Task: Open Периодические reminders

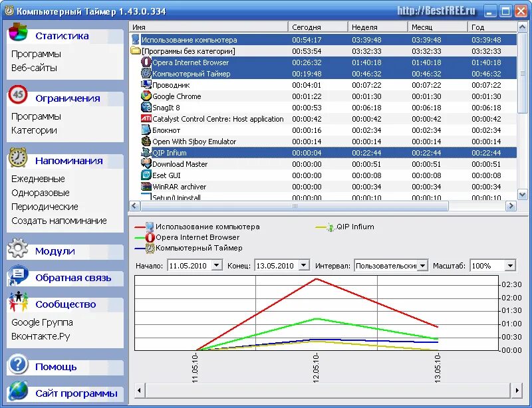Action: [x=45, y=207]
